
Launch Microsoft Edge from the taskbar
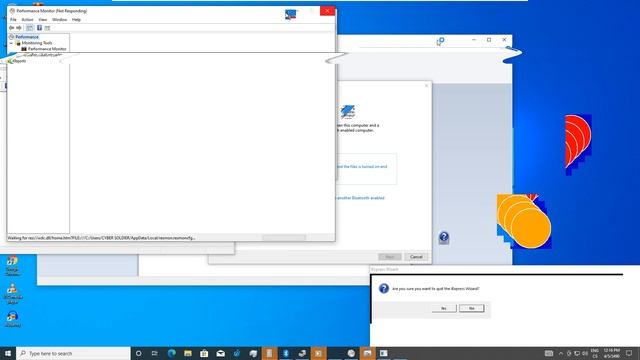click(x=171, y=353)
